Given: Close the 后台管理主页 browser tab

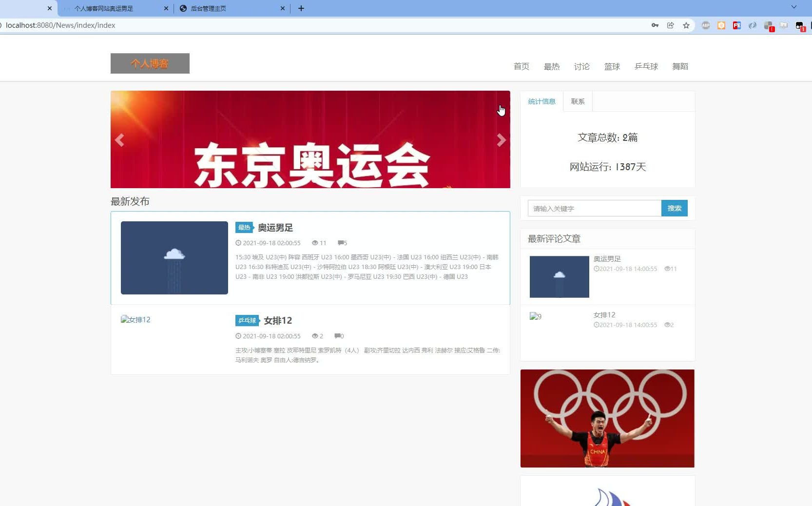Looking at the screenshot, I should tap(283, 8).
